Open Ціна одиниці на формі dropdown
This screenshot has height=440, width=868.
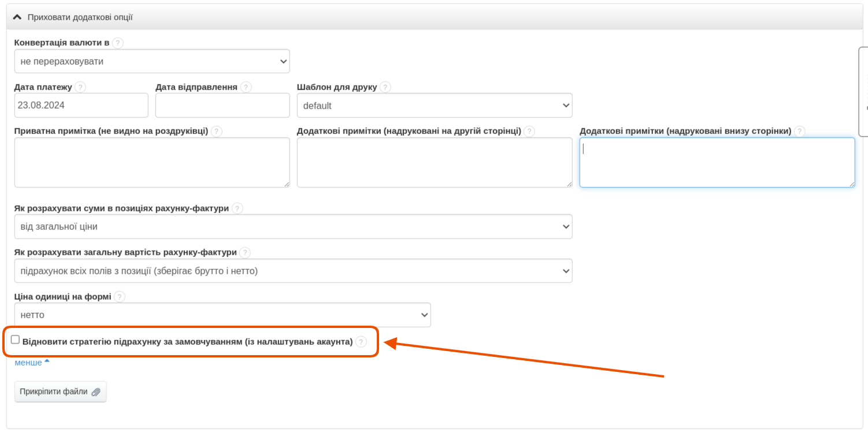pyautogui.click(x=222, y=315)
